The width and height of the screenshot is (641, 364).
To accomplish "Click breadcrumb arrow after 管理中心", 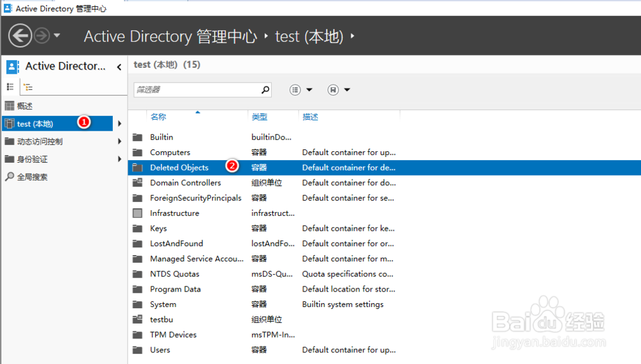I will (266, 36).
